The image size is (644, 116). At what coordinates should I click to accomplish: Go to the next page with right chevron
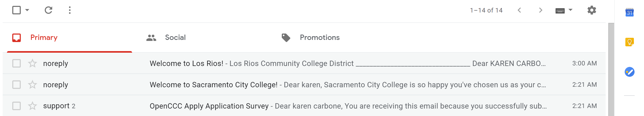click(x=540, y=10)
